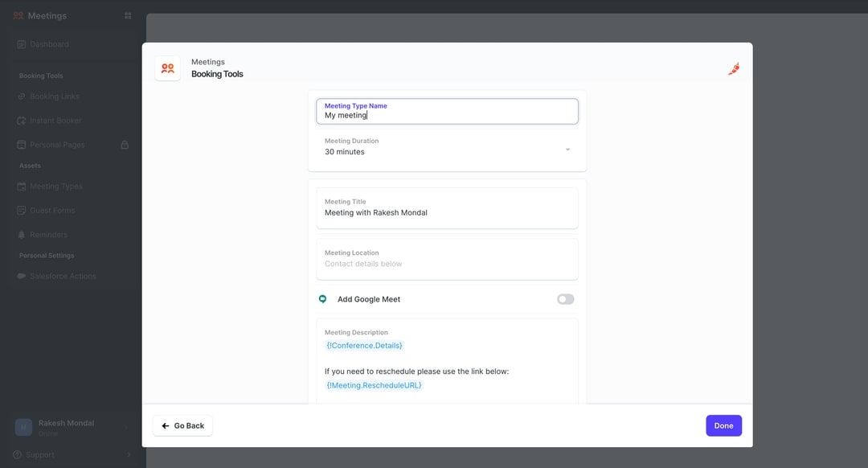Open the Booking Tools section heading
Image resolution: width=868 pixels, height=468 pixels.
40,75
